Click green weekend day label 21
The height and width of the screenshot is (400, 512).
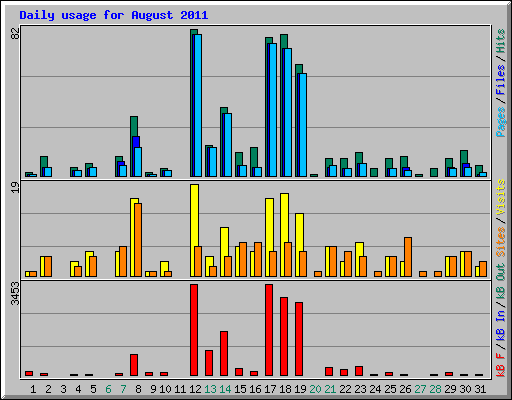(x=330, y=389)
